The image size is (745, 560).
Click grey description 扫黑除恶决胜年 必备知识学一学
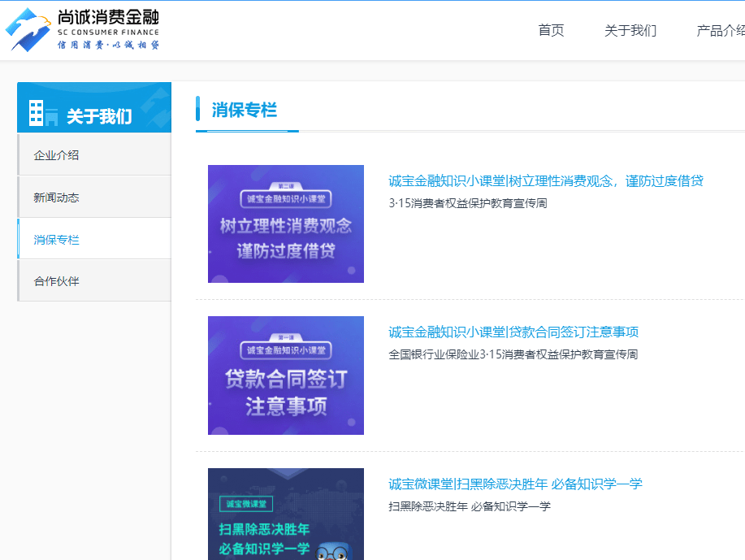coord(470,506)
